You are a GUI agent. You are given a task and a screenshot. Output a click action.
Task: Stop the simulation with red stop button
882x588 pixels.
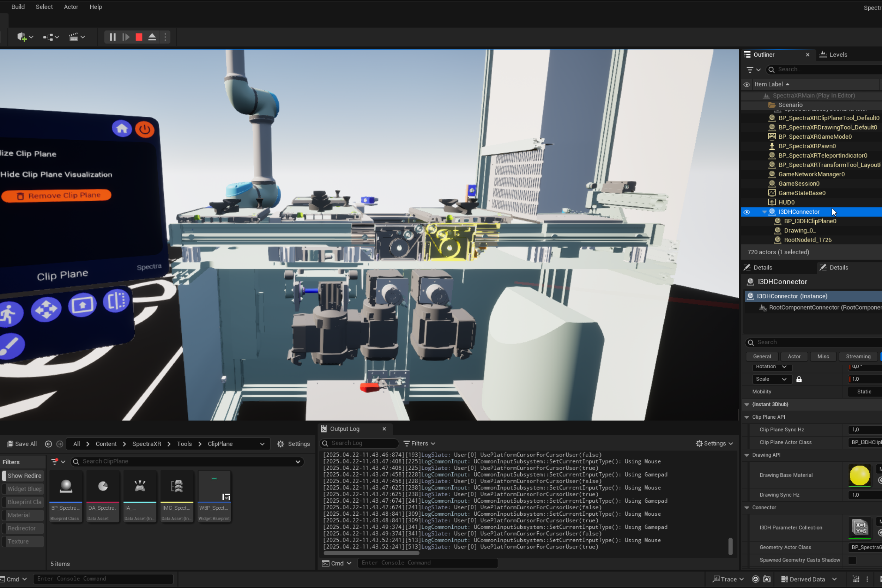(x=139, y=37)
